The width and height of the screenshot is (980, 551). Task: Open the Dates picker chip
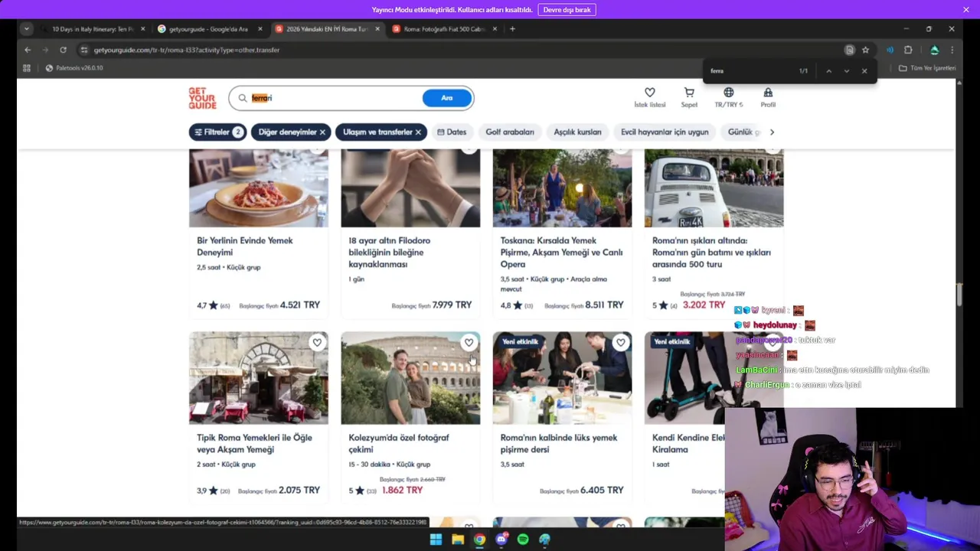click(452, 132)
